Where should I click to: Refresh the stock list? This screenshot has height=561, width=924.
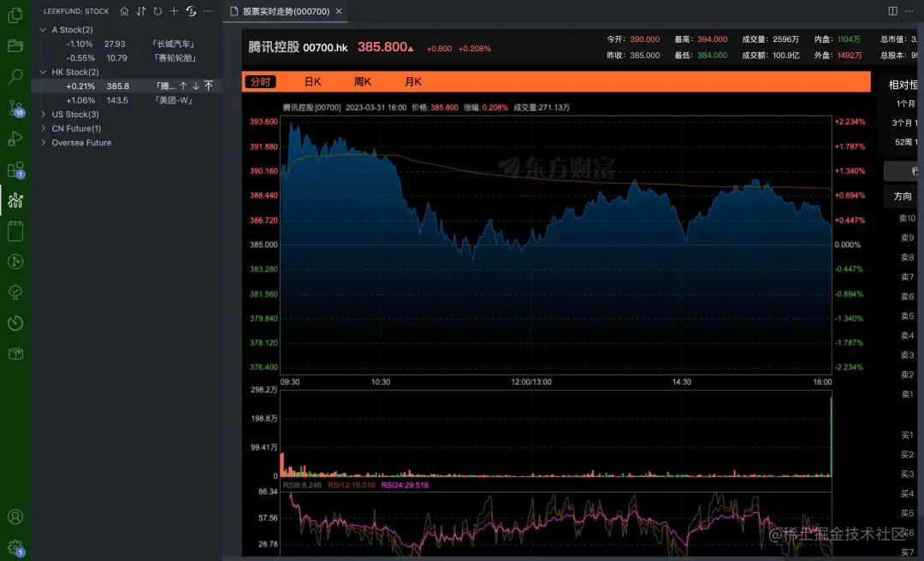(x=157, y=11)
